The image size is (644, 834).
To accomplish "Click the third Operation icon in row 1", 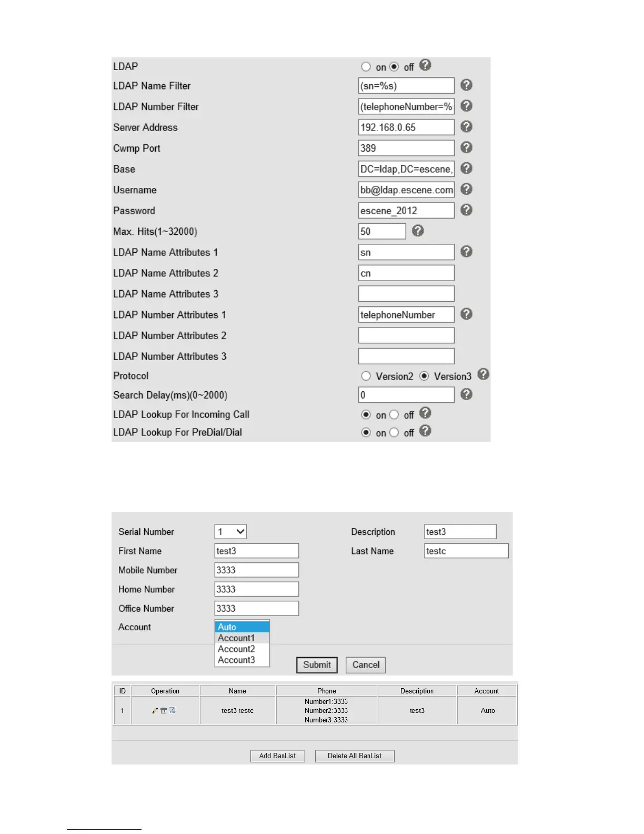I will [173, 711].
